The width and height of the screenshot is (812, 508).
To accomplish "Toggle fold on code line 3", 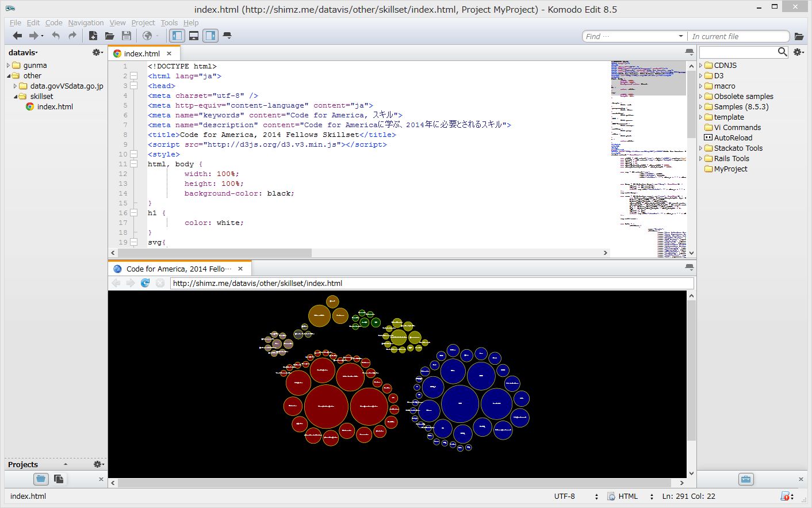I will 133,86.
